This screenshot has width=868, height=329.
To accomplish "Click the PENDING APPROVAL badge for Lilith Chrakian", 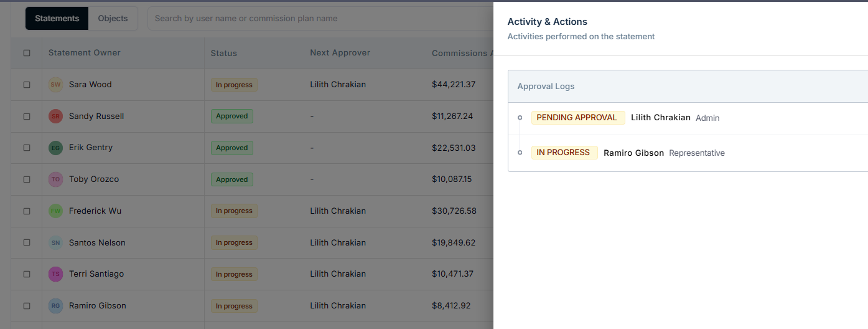I will click(x=578, y=118).
